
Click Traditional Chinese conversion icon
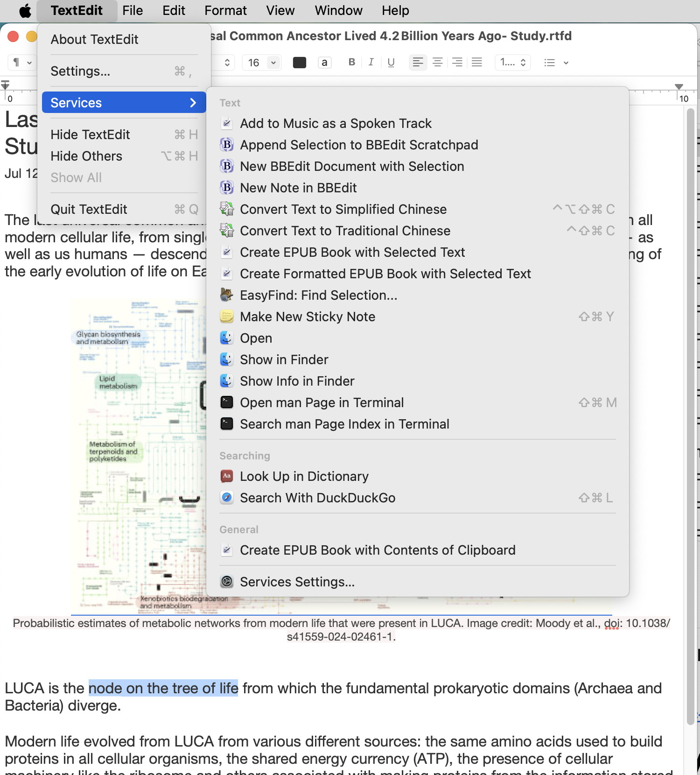pyautogui.click(x=227, y=231)
